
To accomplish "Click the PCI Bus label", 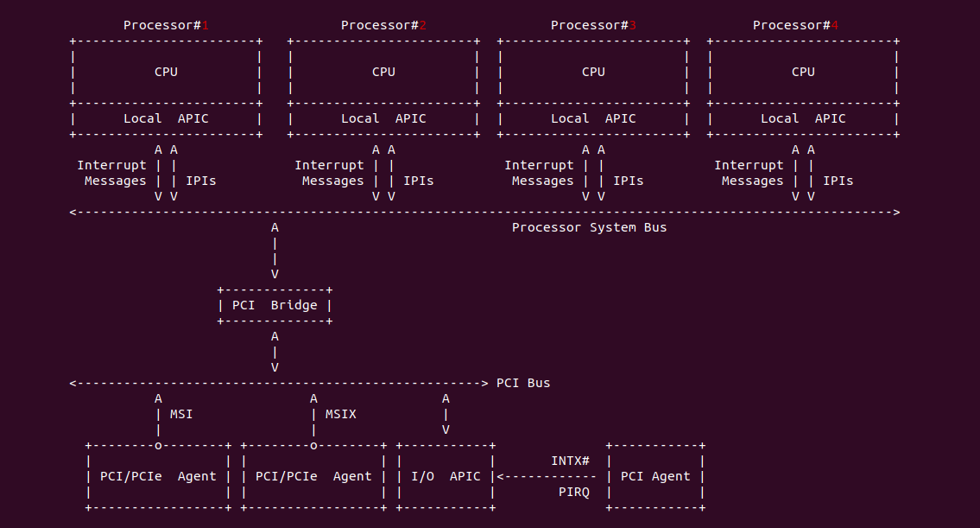I will point(523,383).
